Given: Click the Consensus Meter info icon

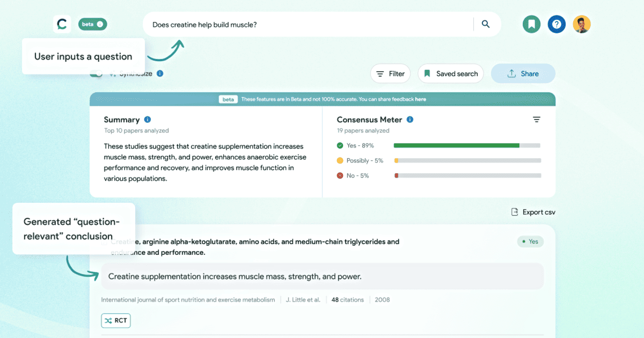Looking at the screenshot, I should coord(410,119).
